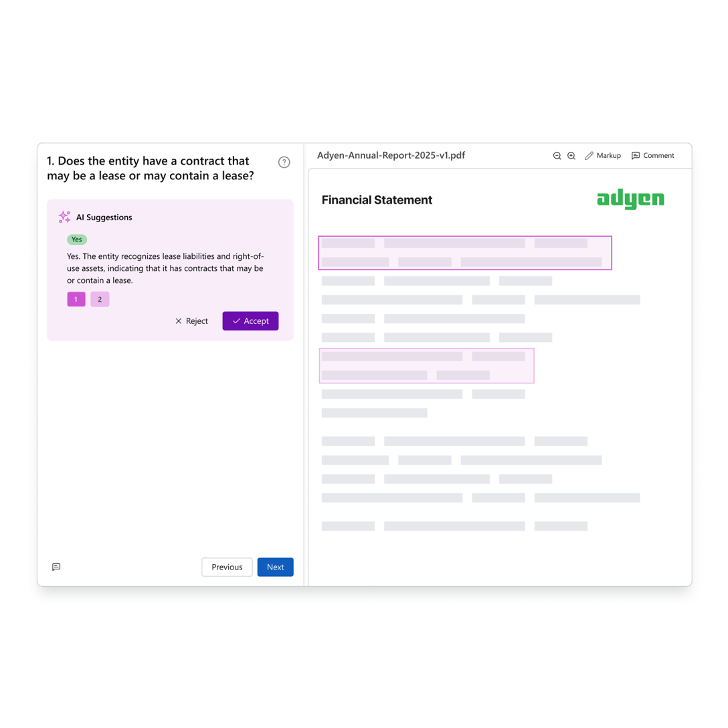
Task: Click the lease question title text
Action: tap(151, 168)
